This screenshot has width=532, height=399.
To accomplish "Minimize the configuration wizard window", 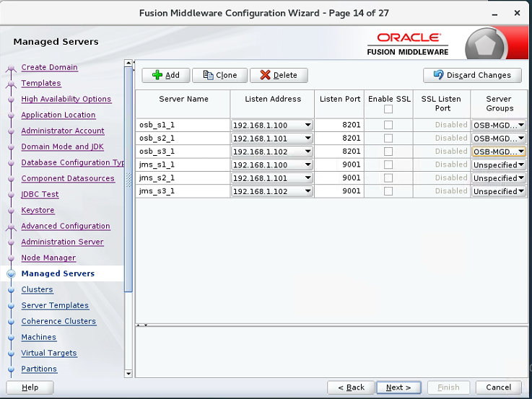I will pos(494,14).
